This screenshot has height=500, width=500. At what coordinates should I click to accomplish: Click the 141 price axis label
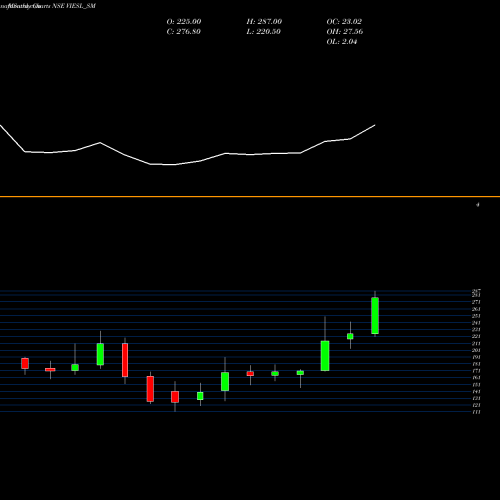pyautogui.click(x=476, y=392)
